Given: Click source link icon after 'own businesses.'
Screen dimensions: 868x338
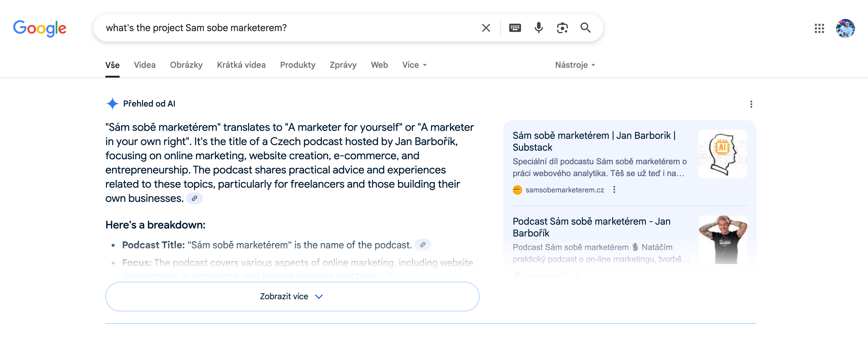Looking at the screenshot, I should tap(195, 199).
